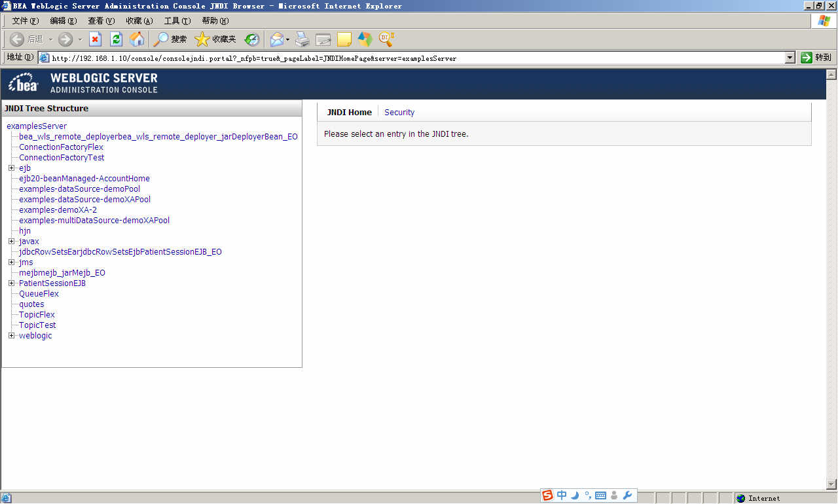The image size is (838, 504).
Task: Click the Internet zone globe in status bar
Action: (740, 498)
